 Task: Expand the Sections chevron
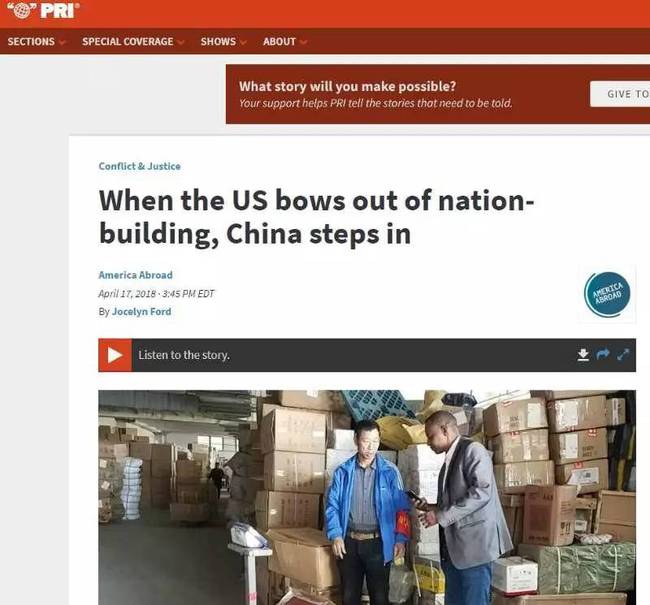pos(62,42)
